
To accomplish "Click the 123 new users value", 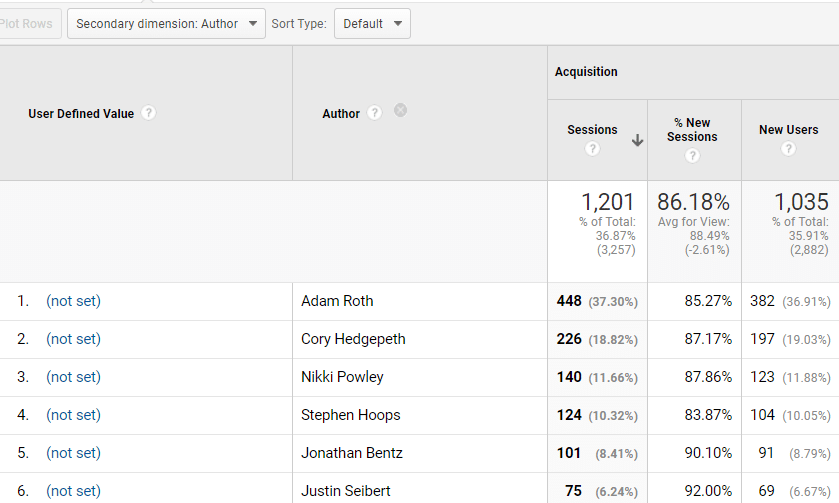I will pos(762,377).
